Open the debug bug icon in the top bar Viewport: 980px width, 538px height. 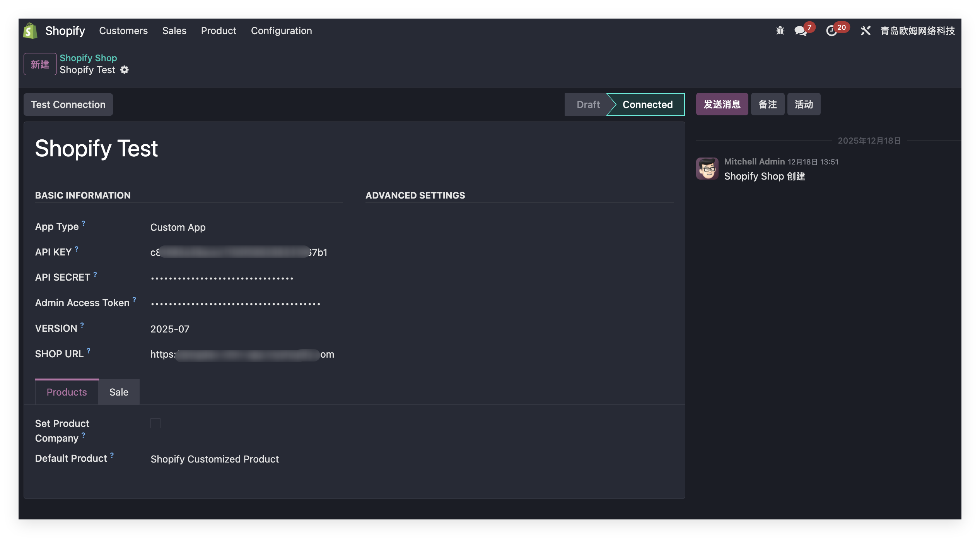click(780, 31)
